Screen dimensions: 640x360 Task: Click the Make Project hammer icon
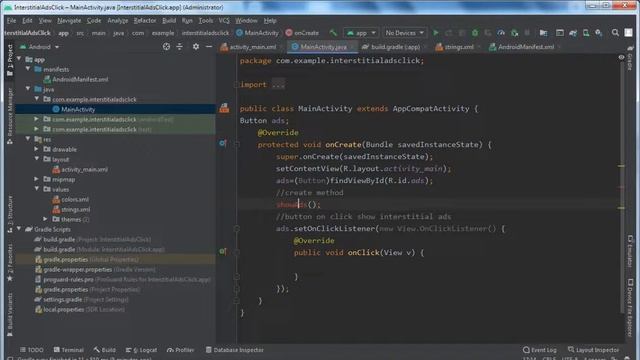333,33
